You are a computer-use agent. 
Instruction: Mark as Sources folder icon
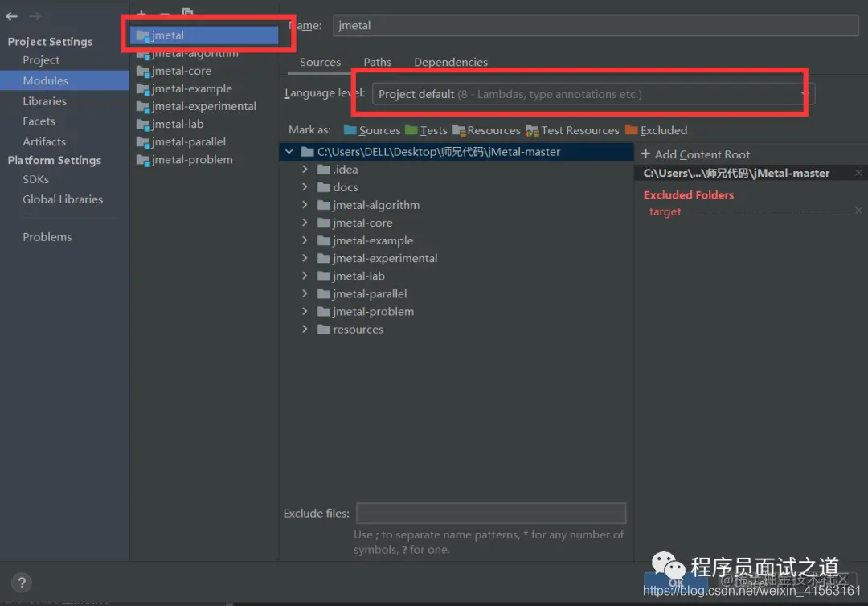[350, 129]
